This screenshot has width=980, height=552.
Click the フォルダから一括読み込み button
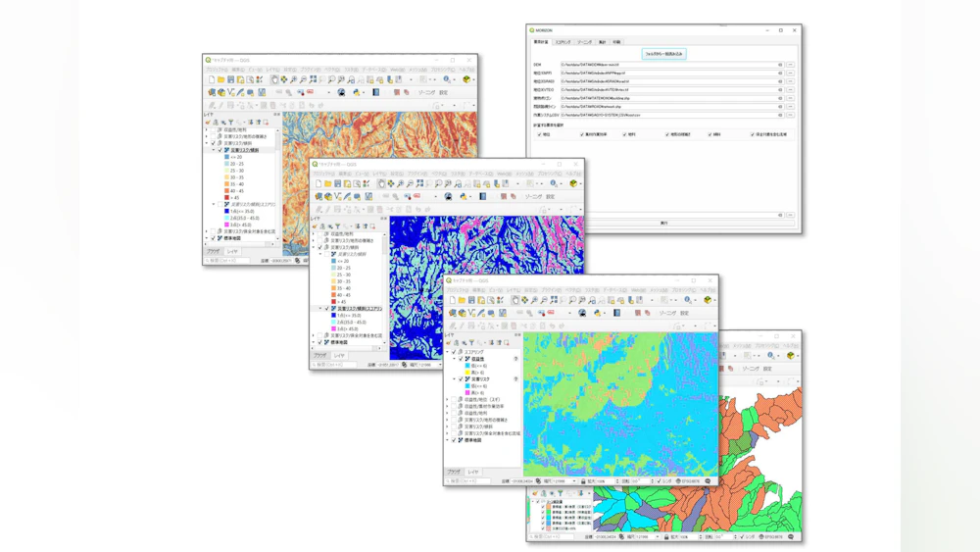click(x=663, y=54)
